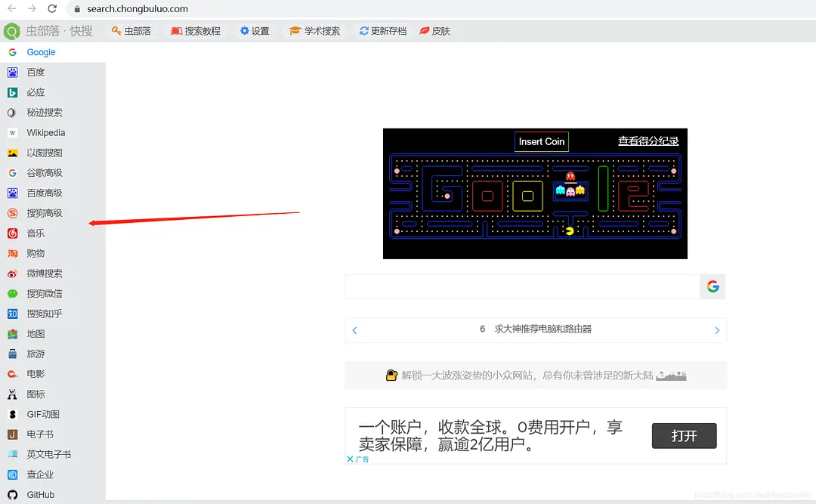This screenshot has height=504, width=816.
Task: Choose the 皮肤 skin option
Action: [435, 31]
